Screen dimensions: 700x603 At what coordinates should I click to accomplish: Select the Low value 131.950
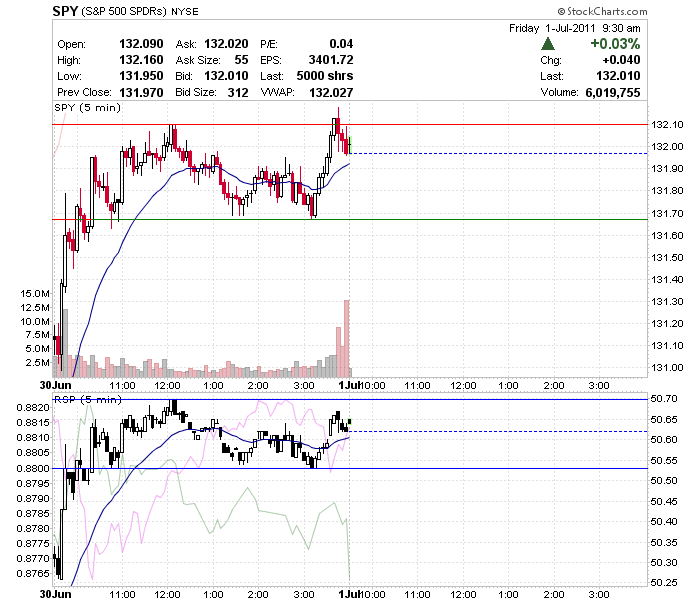pos(141,76)
